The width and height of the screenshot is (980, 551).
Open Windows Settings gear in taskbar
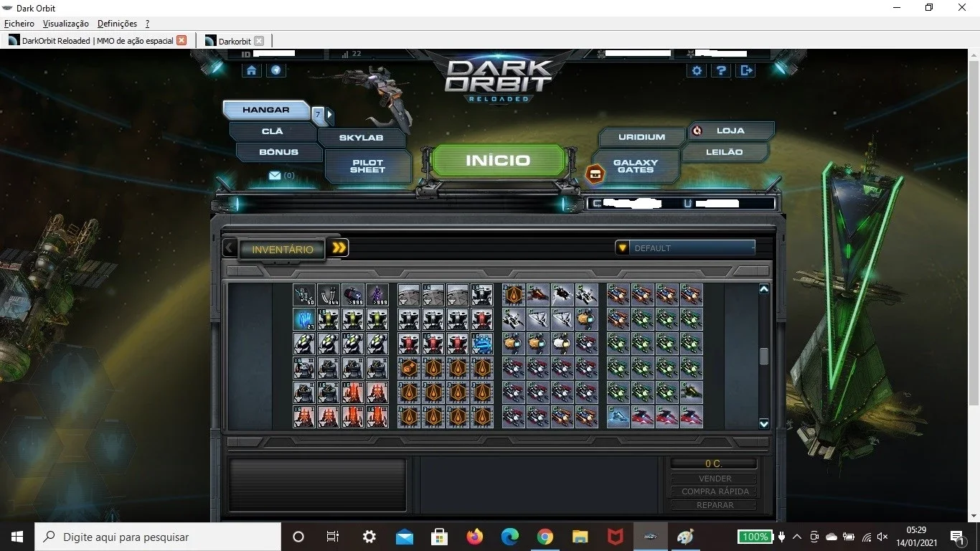click(369, 537)
